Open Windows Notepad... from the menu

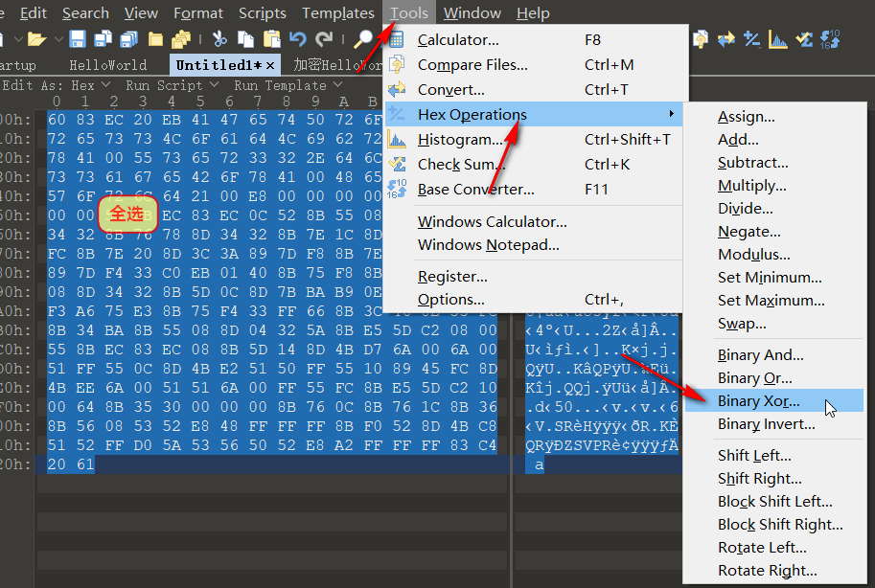pyautogui.click(x=535, y=245)
